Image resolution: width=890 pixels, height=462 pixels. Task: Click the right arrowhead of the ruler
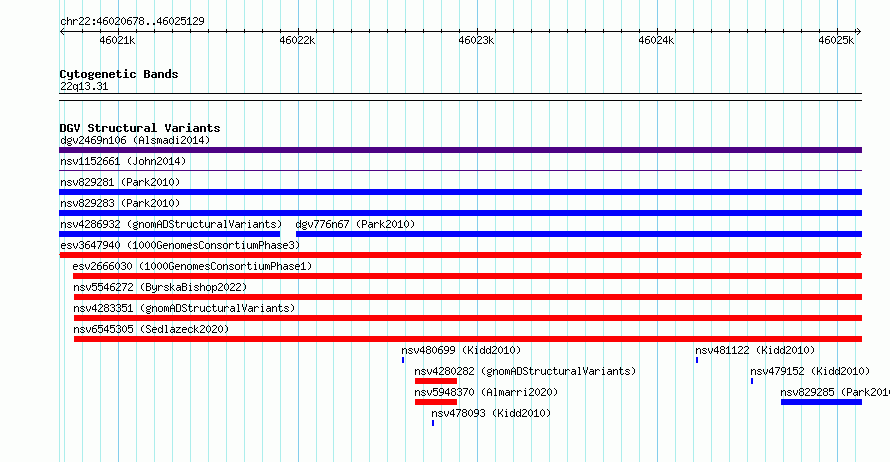859,31
